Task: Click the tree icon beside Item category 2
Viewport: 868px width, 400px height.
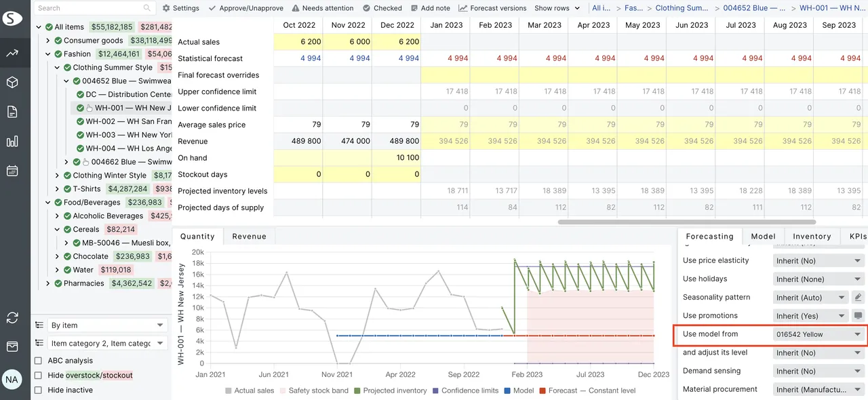Action: click(39, 343)
